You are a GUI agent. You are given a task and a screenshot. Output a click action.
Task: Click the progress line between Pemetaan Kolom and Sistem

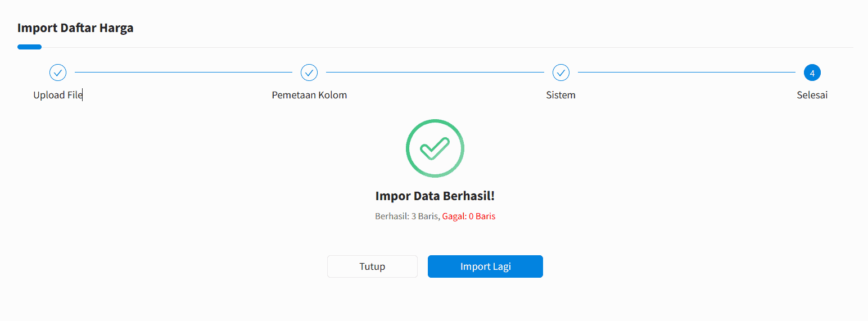pos(435,73)
